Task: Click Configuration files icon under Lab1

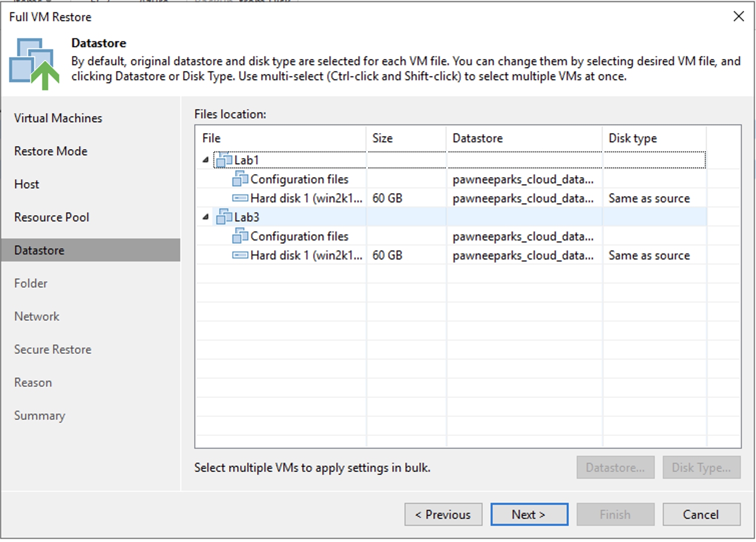Action: tap(240, 179)
